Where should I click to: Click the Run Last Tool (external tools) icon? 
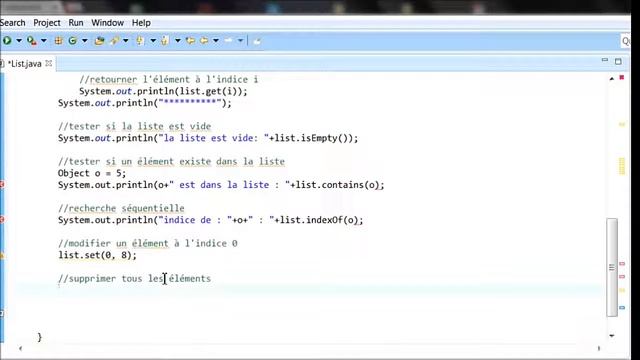tap(31, 40)
